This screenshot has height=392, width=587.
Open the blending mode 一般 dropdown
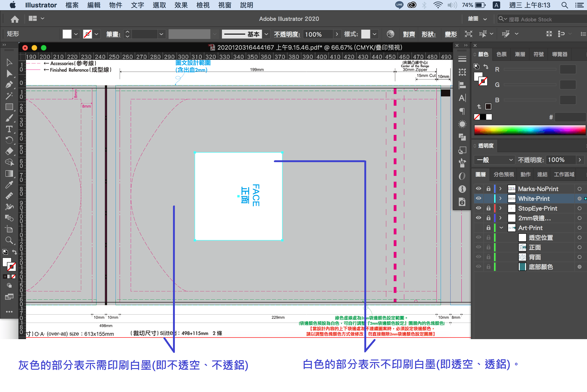coord(494,160)
